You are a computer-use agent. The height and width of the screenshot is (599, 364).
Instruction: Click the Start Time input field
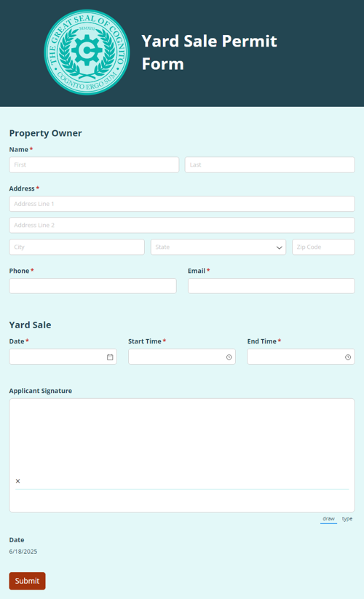tap(182, 357)
